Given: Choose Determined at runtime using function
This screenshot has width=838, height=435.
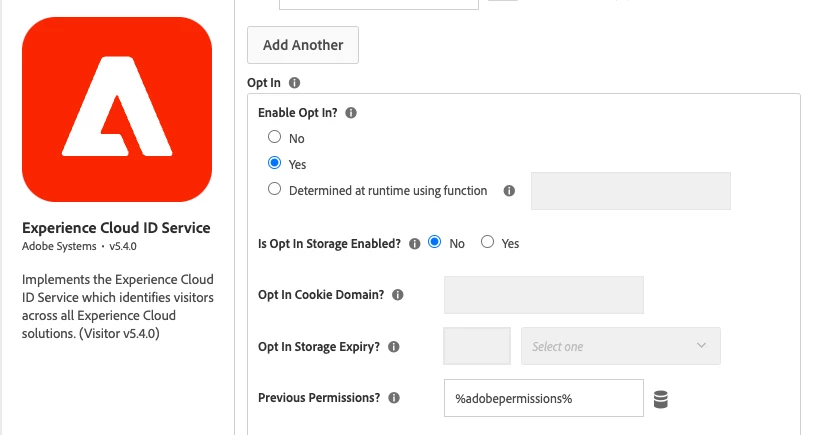Looking at the screenshot, I should (274, 190).
